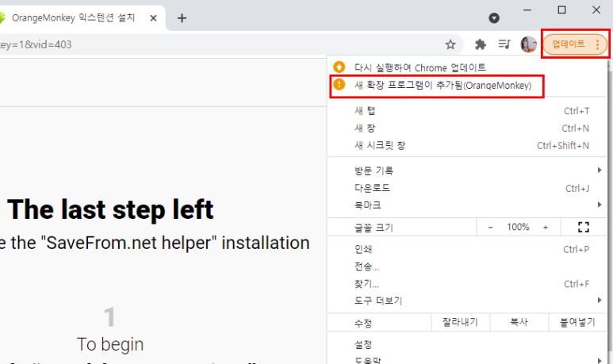The image size is (613, 364).
Task: Open the Extensions puzzle icon
Action: 480,44
